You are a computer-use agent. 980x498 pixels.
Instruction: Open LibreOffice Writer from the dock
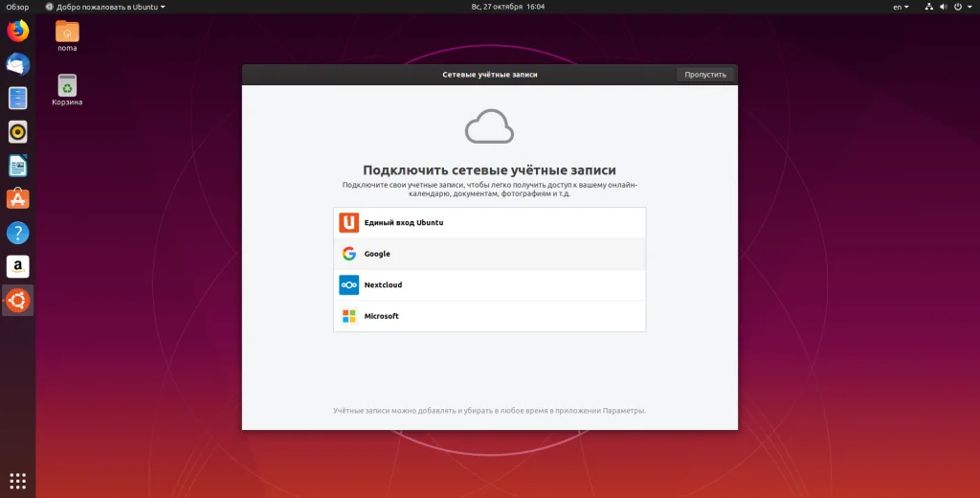[x=17, y=166]
